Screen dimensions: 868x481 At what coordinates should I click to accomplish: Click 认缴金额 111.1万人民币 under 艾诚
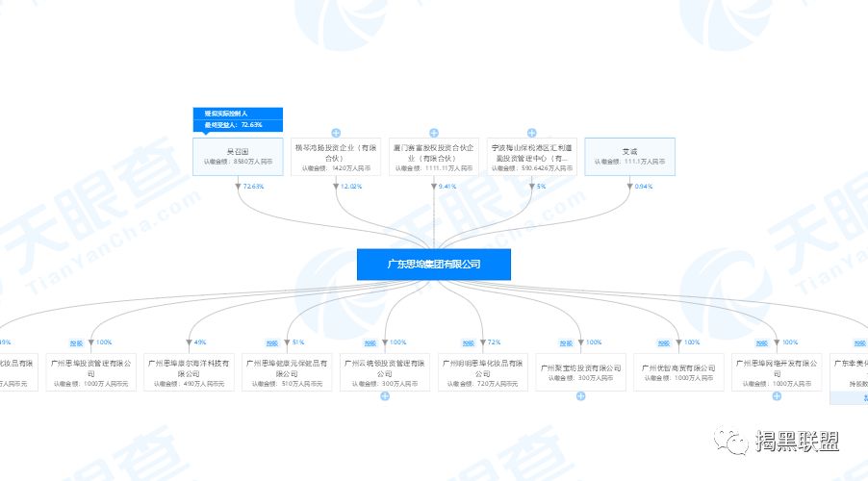pyautogui.click(x=630, y=162)
